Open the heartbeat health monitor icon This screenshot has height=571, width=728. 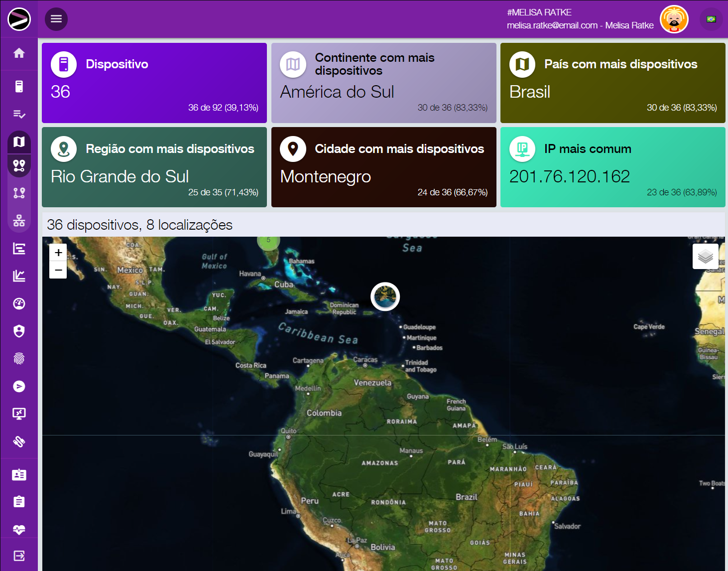[x=19, y=529]
